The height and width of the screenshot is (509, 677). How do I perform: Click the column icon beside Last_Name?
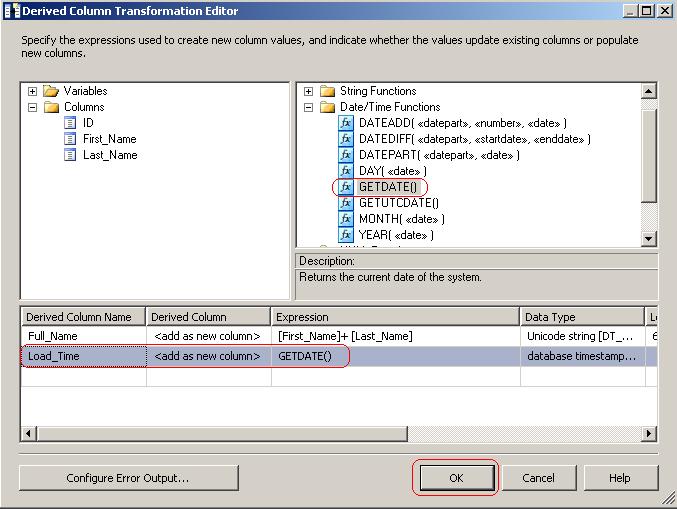click(x=70, y=155)
